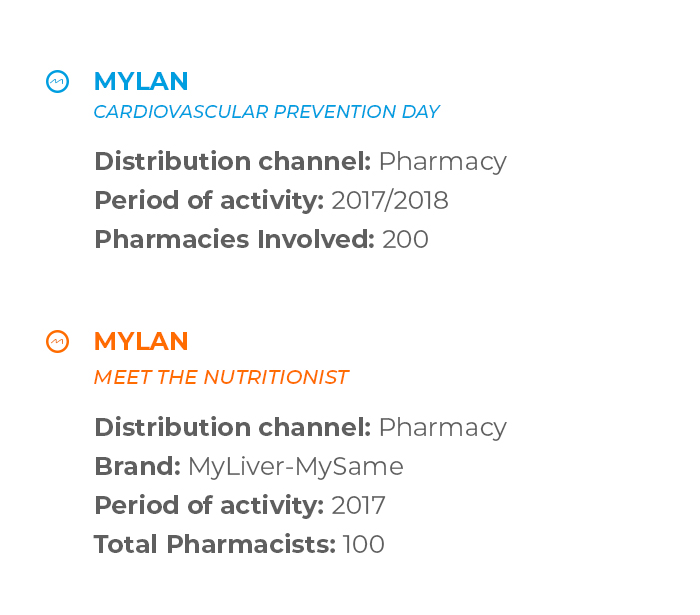Click the MyLiver-MySame brand value
The image size is (700, 615).
click(296, 467)
